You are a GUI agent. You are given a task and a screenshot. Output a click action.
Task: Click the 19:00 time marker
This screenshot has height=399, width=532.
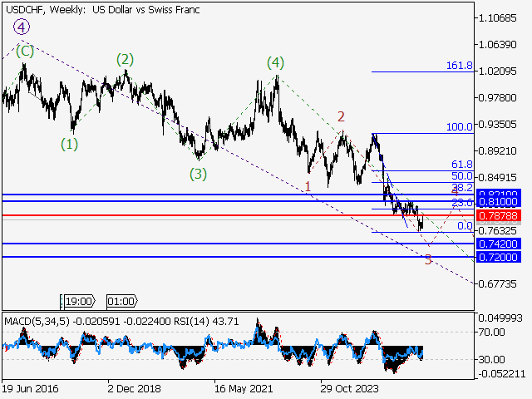(x=79, y=301)
